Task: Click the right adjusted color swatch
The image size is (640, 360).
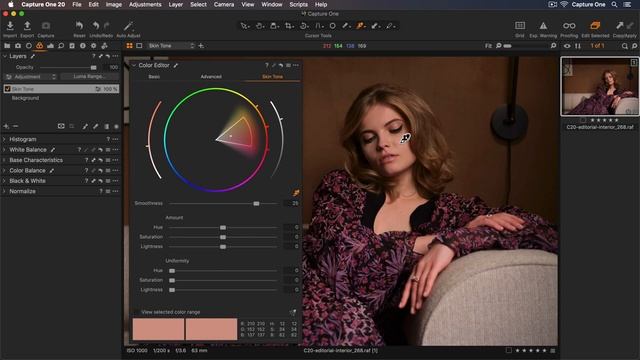Action: coord(211,329)
